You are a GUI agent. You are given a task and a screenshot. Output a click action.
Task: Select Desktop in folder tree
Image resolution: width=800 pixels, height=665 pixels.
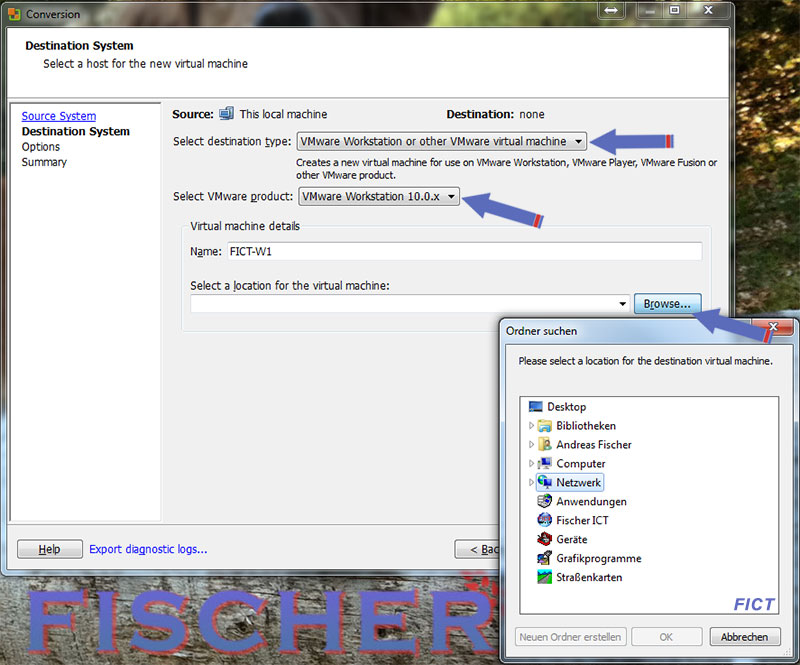(x=566, y=407)
